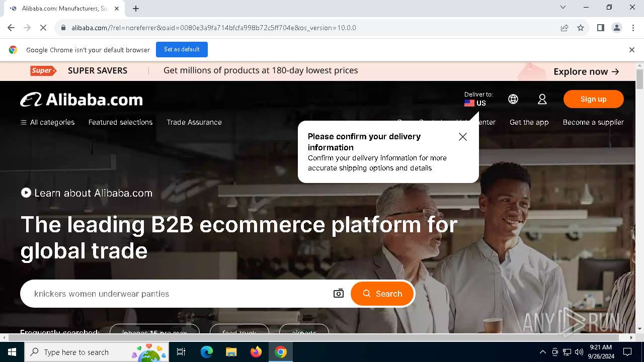Close the delivery information popup
Screen dimensions: 644x362
click(463, 137)
